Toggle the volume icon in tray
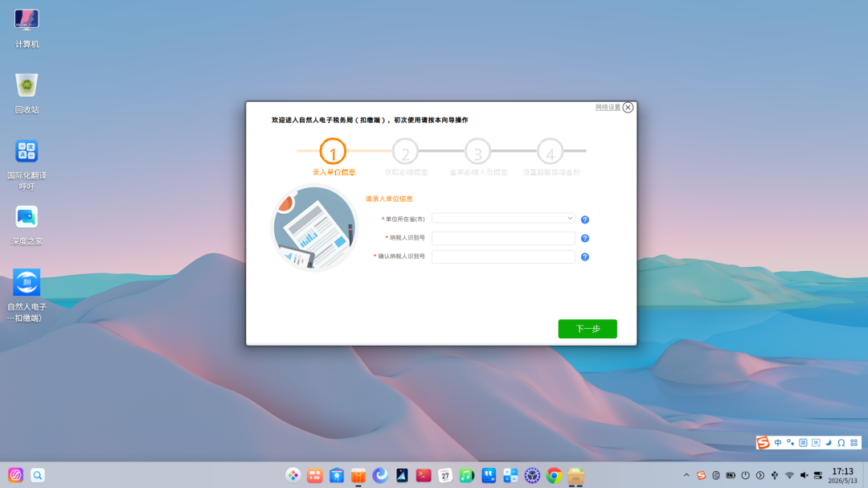The height and width of the screenshot is (488, 868). pyautogui.click(x=804, y=475)
